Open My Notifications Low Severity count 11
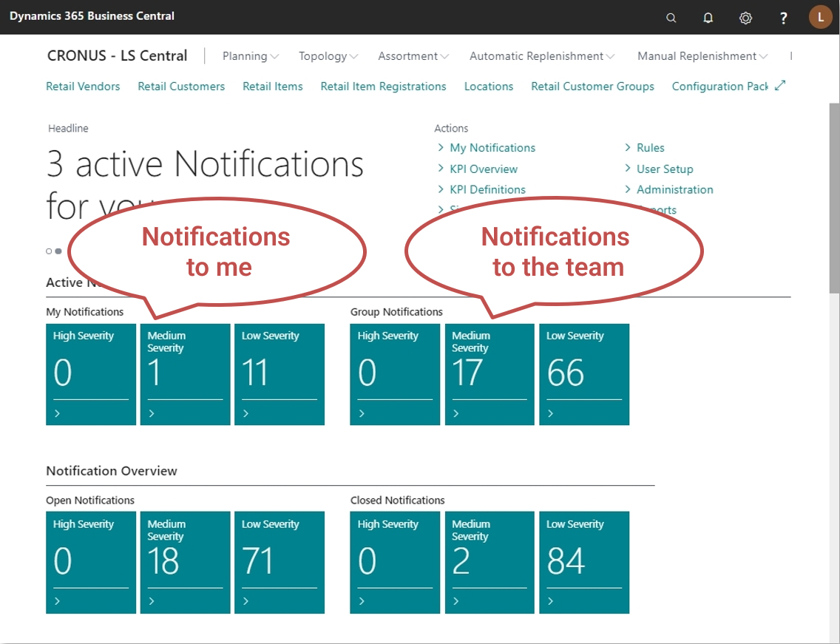Image resolution: width=840 pixels, height=644 pixels. [254, 373]
